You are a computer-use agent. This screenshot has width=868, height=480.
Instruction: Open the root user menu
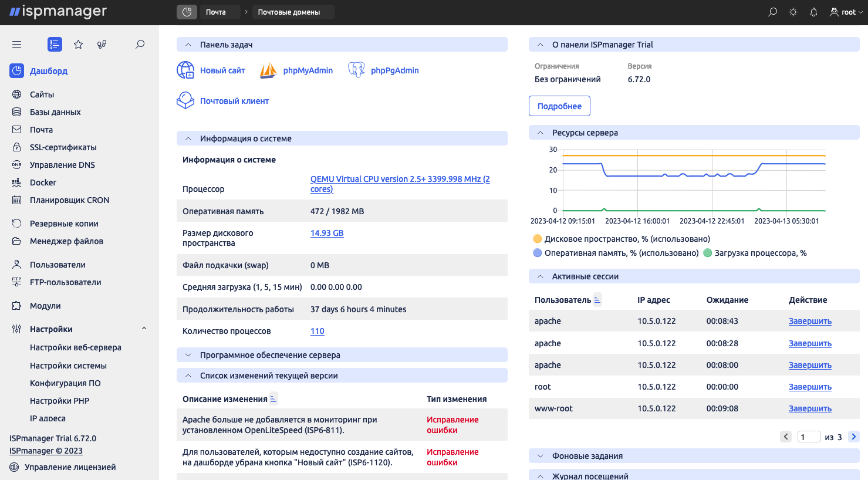click(846, 12)
